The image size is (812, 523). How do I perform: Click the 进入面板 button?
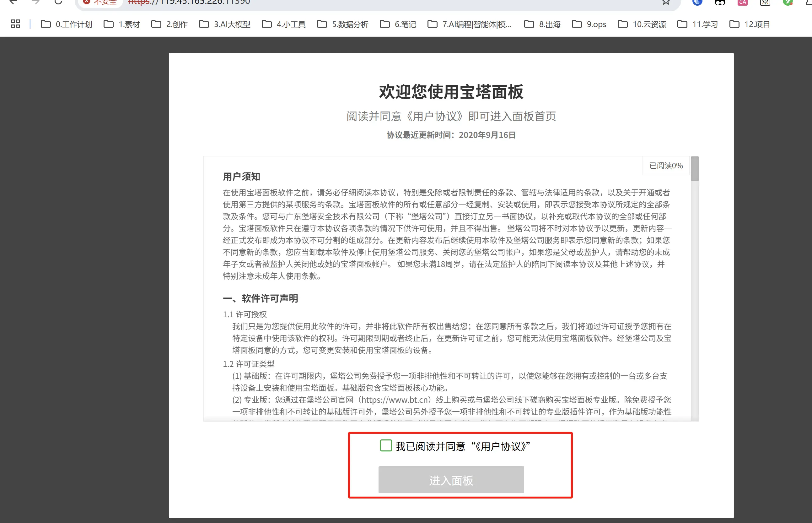451,480
